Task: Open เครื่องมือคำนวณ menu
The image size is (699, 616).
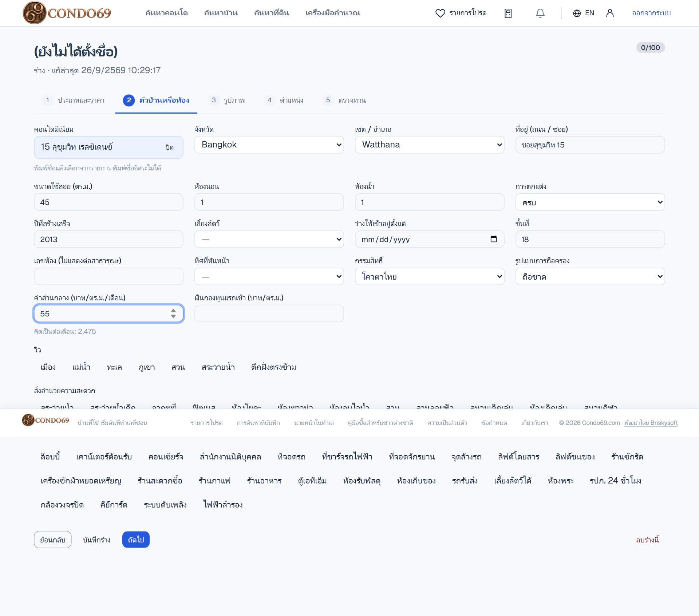Action: coord(333,13)
